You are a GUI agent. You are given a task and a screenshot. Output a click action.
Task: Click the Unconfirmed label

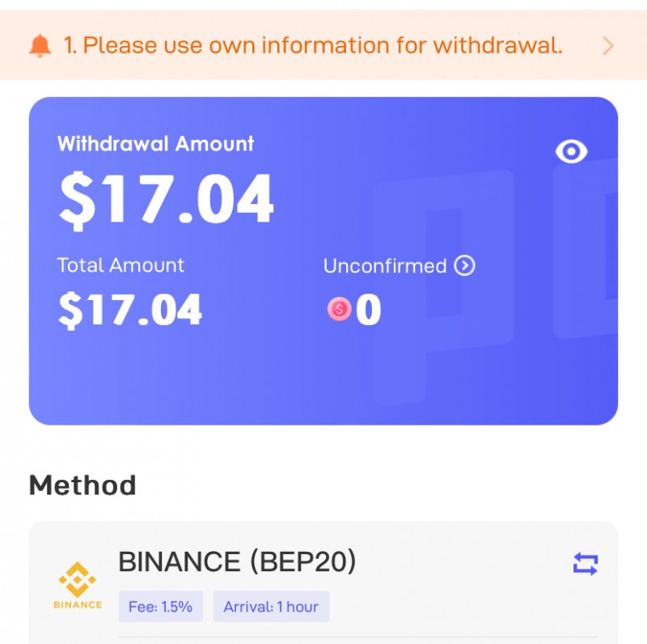tap(385, 266)
